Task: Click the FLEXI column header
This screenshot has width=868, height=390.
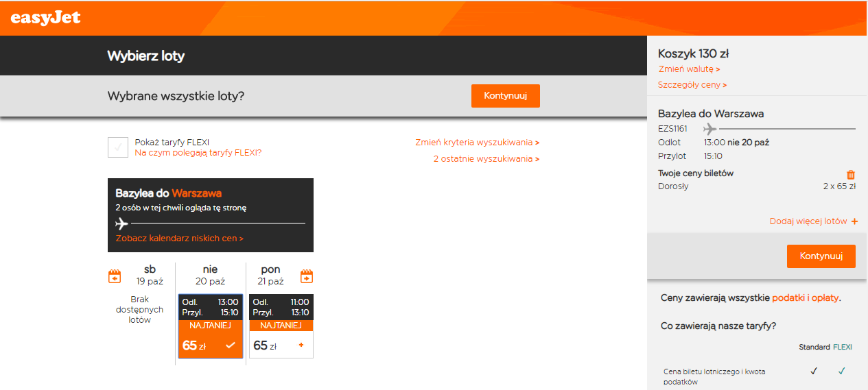Action: click(x=843, y=348)
